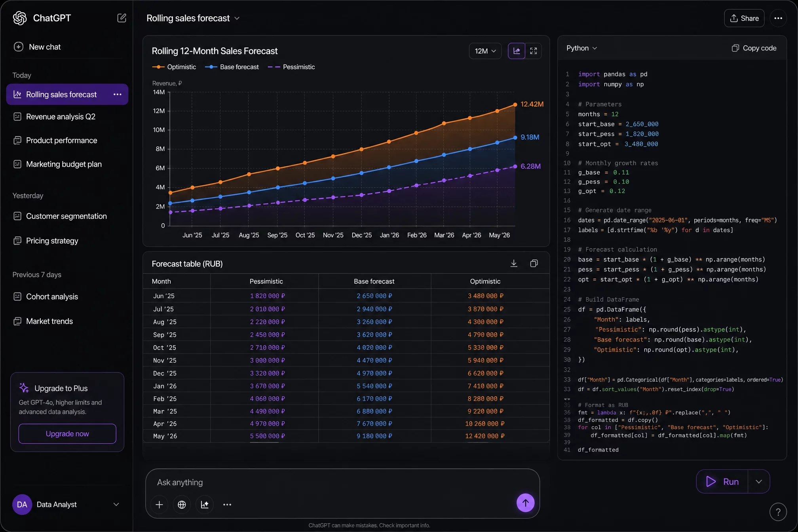The width and height of the screenshot is (798, 532).
Task: Open options for Rolling sales forecast chat
Action: [x=118, y=94]
